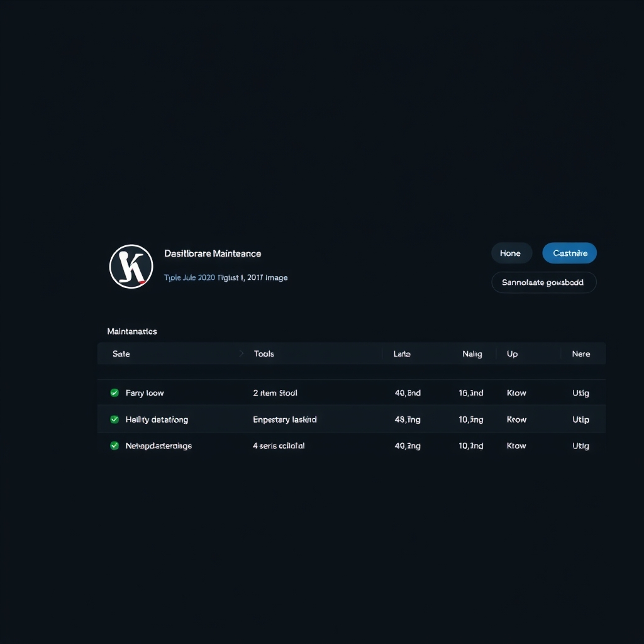The width and height of the screenshot is (644, 644).
Task: Select the Hellity datationg table row
Action: [x=350, y=419]
